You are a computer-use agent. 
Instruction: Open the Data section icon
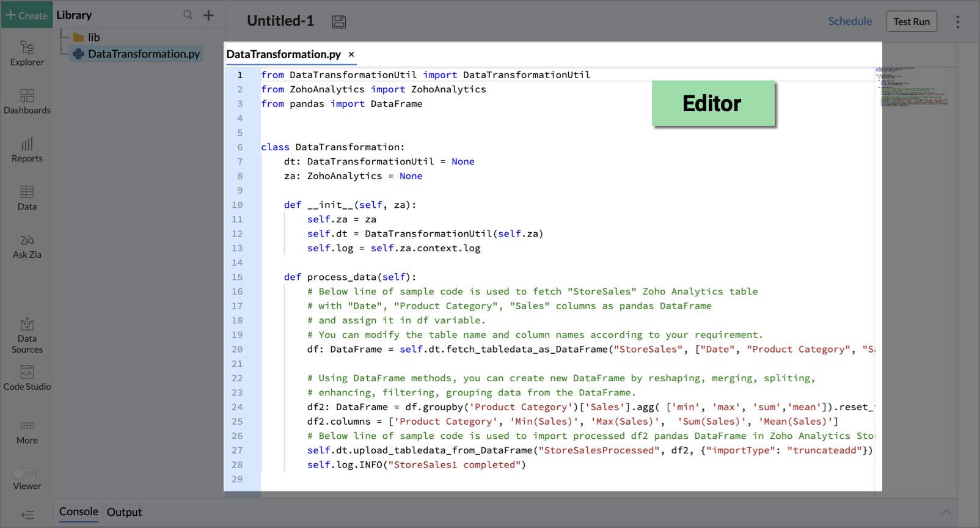click(27, 197)
